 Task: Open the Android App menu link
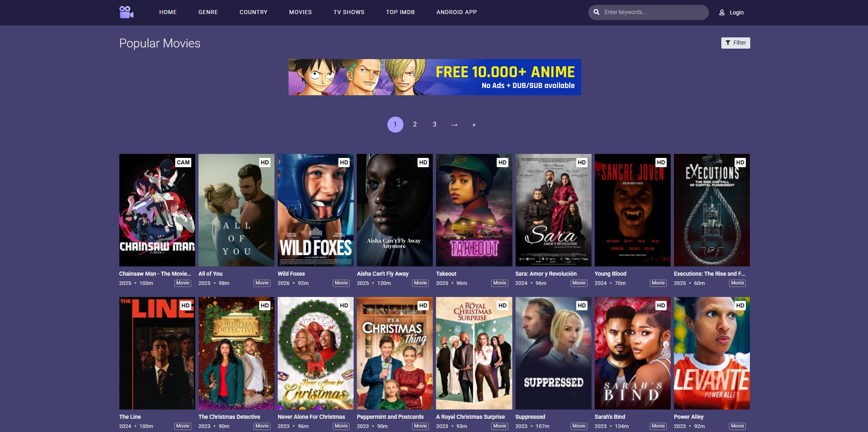click(457, 12)
